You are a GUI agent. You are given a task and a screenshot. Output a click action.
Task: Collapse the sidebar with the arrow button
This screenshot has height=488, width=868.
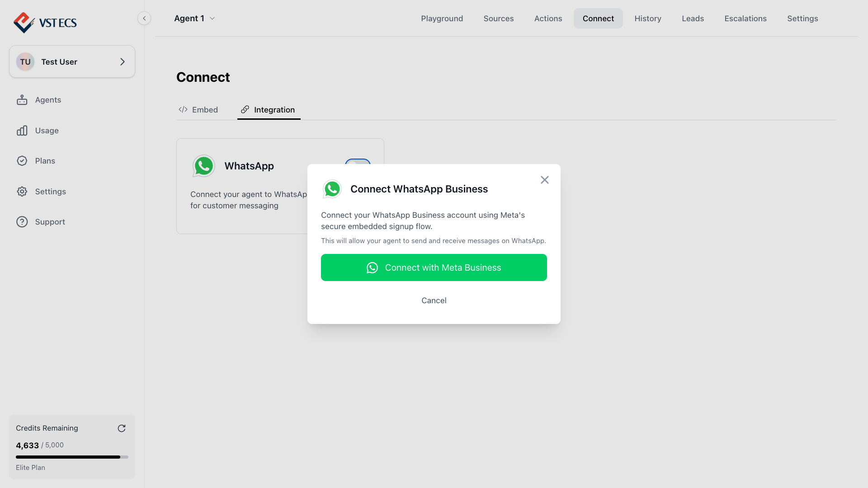click(x=144, y=19)
